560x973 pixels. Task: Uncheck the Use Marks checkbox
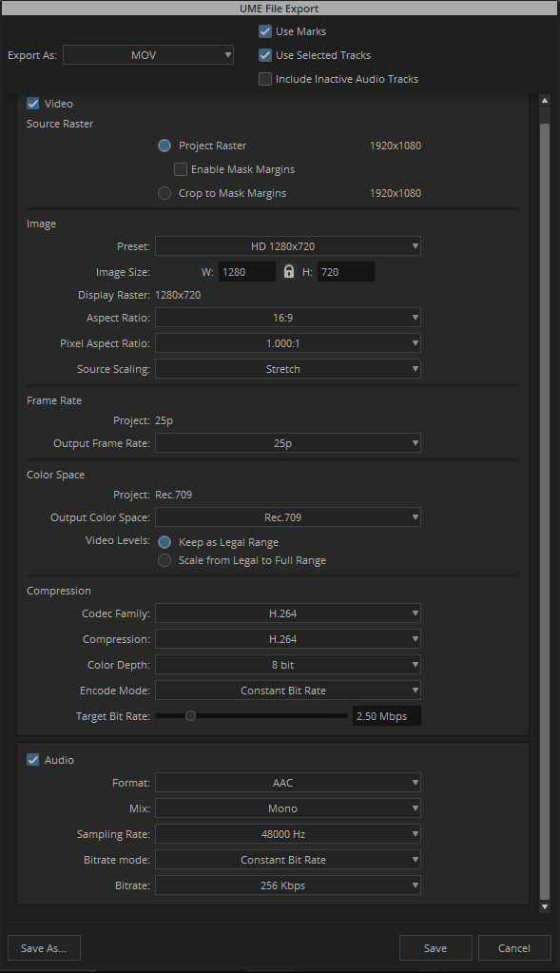(x=265, y=31)
